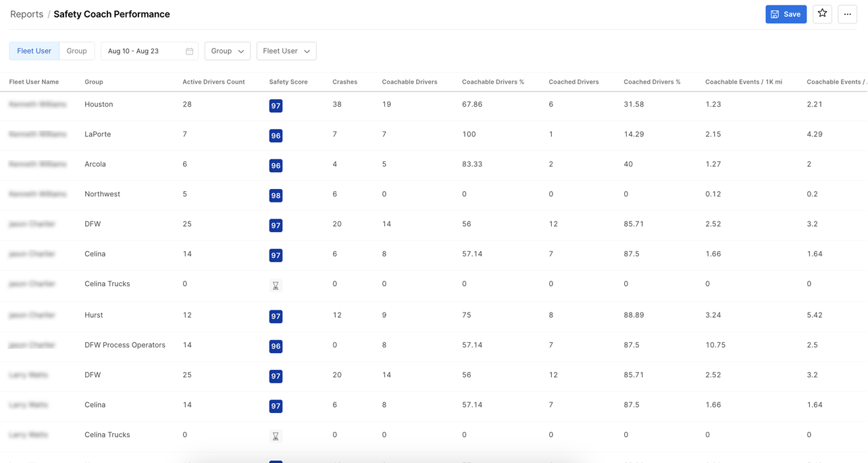The height and width of the screenshot is (463, 868).
Task: Click the Reports breadcrumb link
Action: point(26,14)
